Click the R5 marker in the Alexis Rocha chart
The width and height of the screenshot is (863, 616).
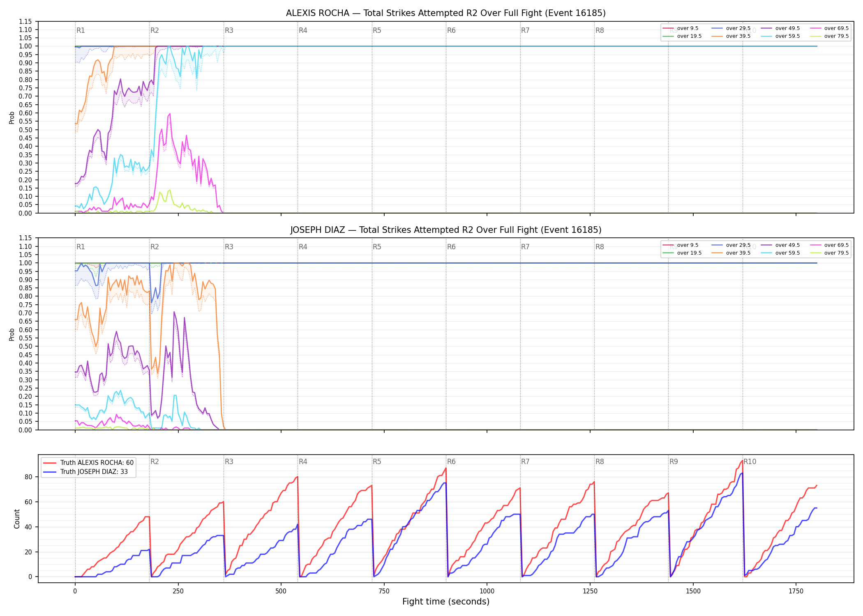[x=377, y=30]
